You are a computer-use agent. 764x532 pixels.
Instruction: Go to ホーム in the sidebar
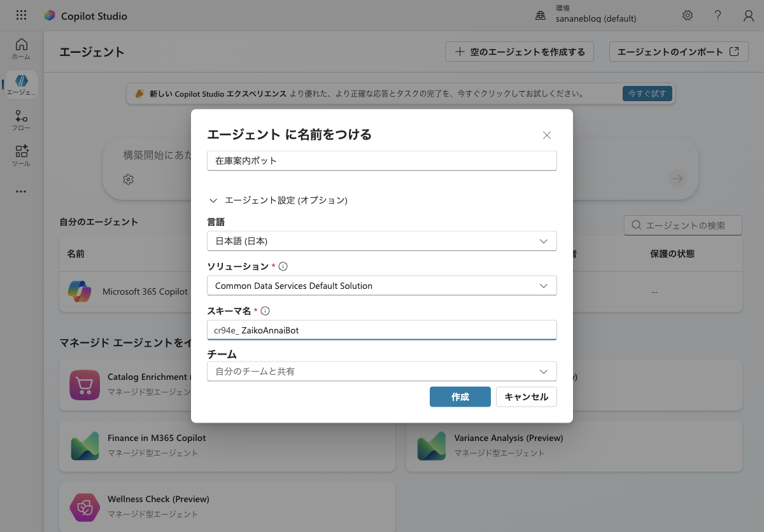tap(21, 49)
